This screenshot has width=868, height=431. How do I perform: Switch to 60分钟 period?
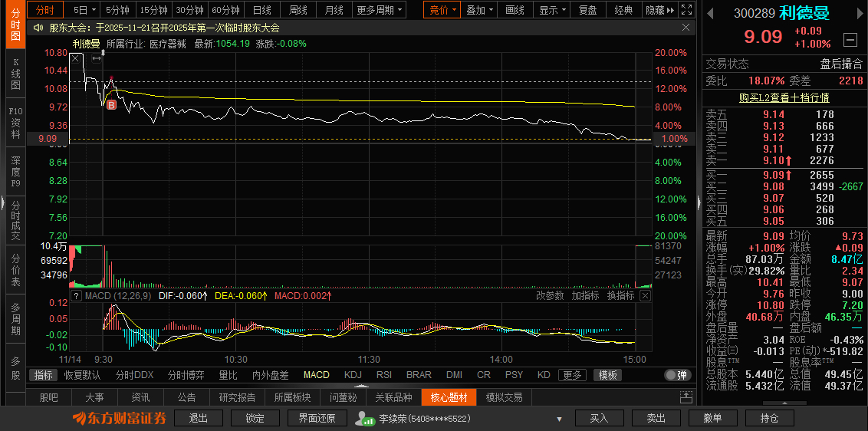pyautogui.click(x=226, y=10)
